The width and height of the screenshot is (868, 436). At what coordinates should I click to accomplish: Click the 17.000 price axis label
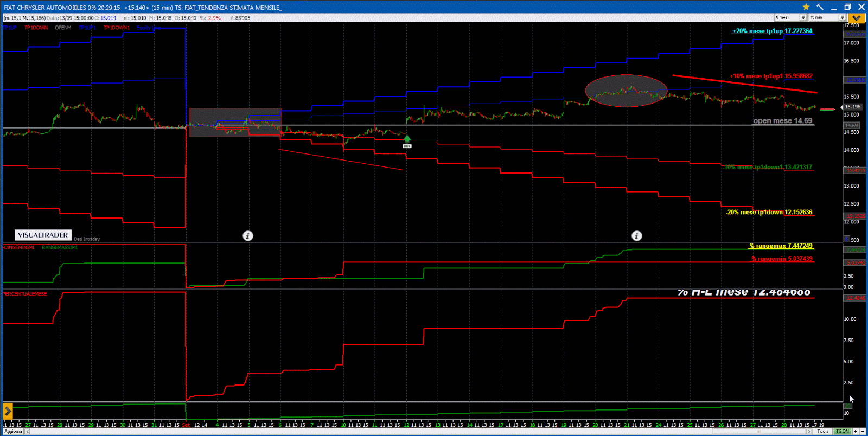(x=851, y=43)
